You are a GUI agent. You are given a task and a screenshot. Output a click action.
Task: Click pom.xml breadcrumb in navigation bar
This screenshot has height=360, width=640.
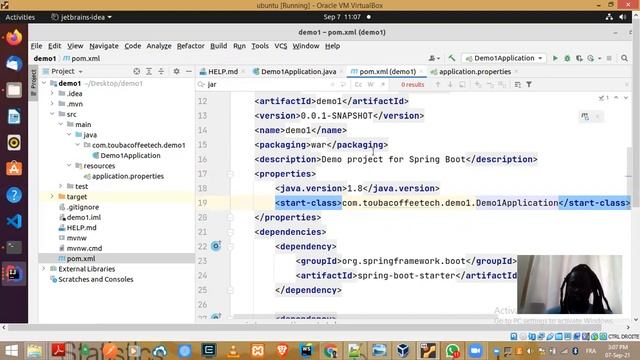pyautogui.click(x=82, y=58)
